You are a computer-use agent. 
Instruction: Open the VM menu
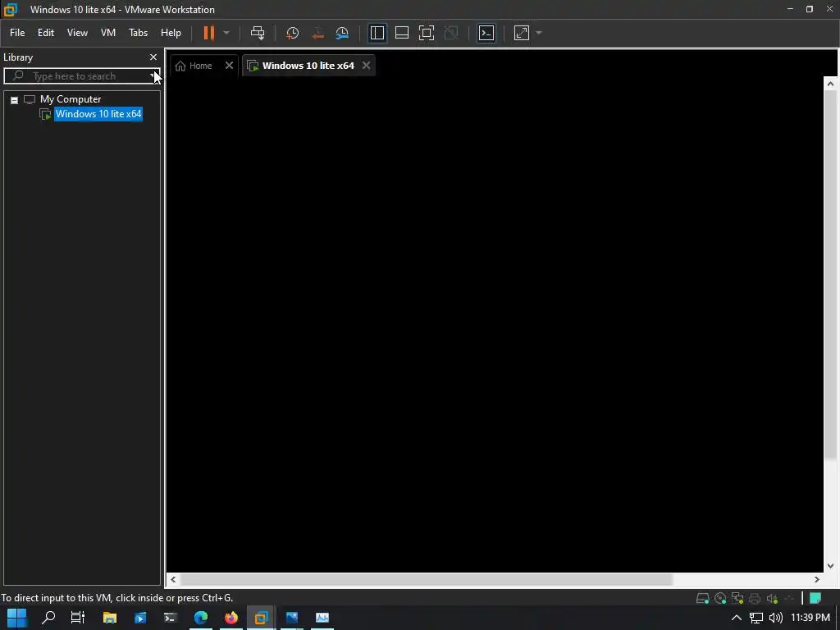[108, 33]
